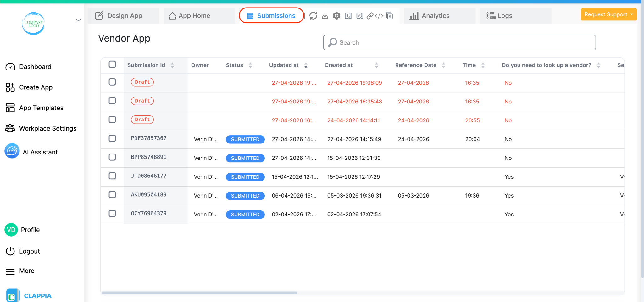Click the download submissions icon
The width and height of the screenshot is (644, 302).
click(325, 16)
